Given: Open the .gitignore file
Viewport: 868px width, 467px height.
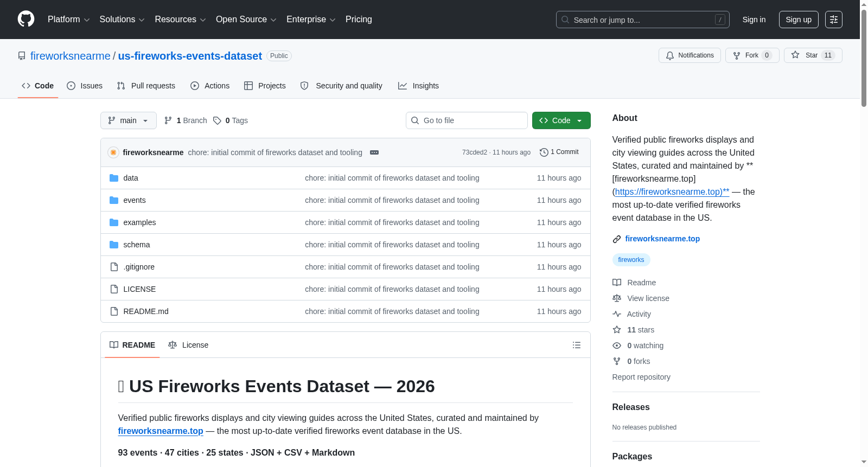Looking at the screenshot, I should pyautogui.click(x=139, y=267).
